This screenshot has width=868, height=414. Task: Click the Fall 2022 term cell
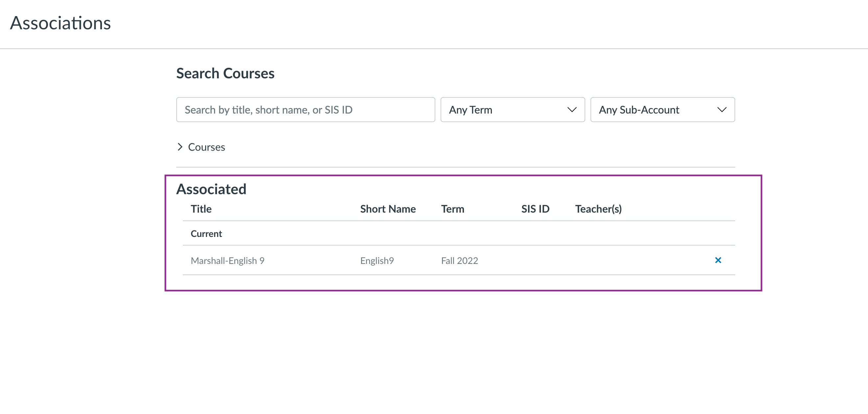[x=459, y=261]
